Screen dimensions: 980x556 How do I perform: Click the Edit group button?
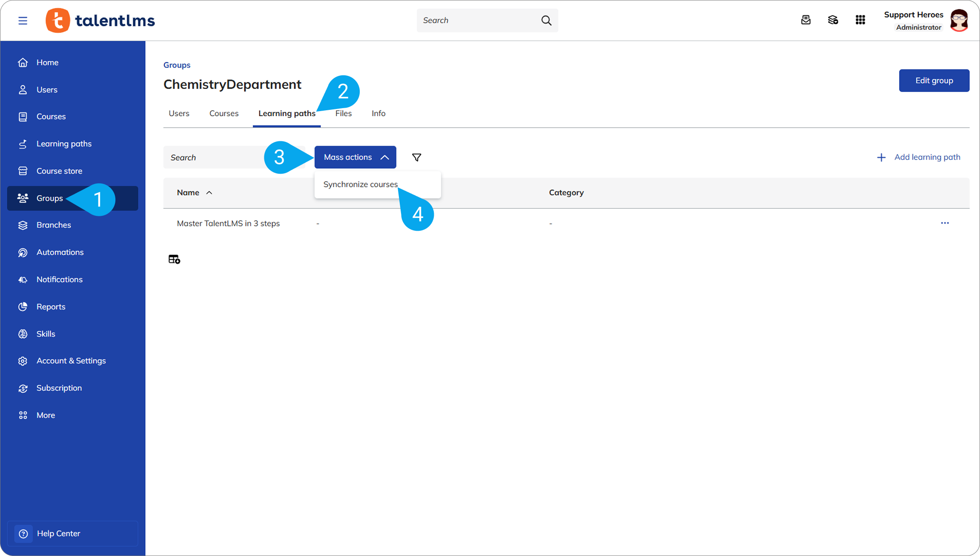tap(934, 80)
